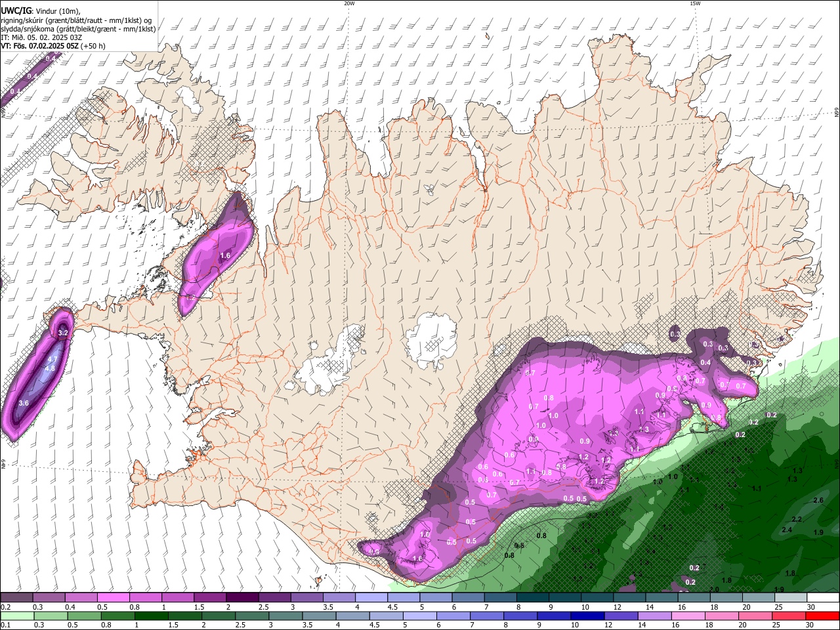840x630 pixels.
Task: Select the pure red swatch above lower-row label 30
Action: point(822,616)
